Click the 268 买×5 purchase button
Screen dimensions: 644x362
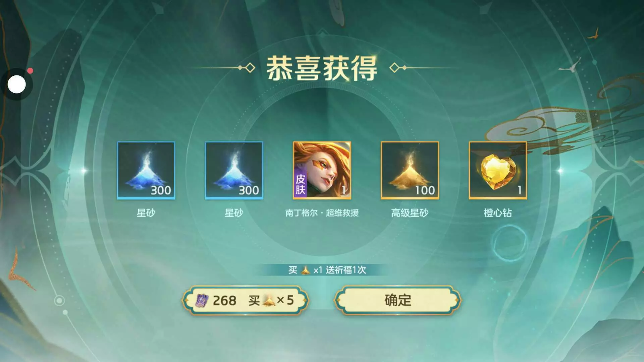click(245, 300)
